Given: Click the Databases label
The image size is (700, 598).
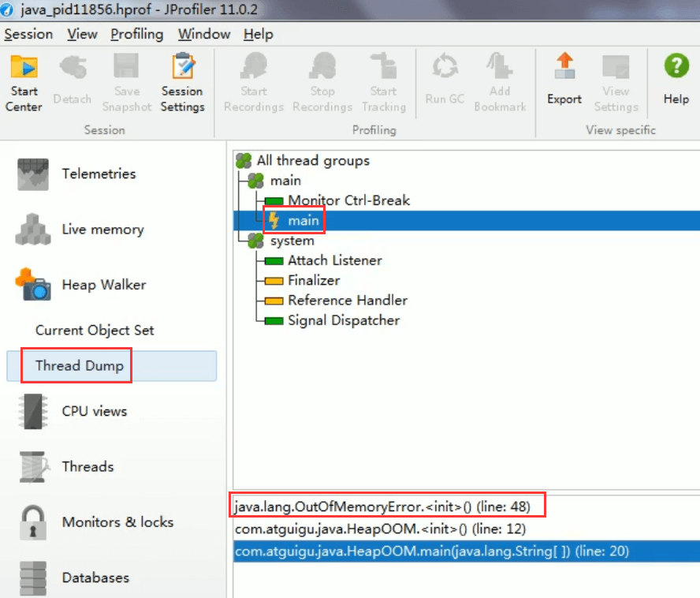Looking at the screenshot, I should (x=95, y=578).
